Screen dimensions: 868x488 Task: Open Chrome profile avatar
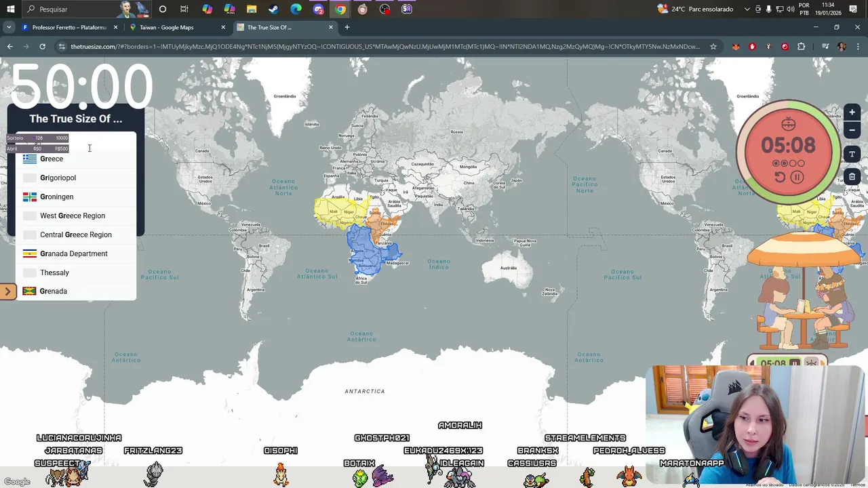842,46
